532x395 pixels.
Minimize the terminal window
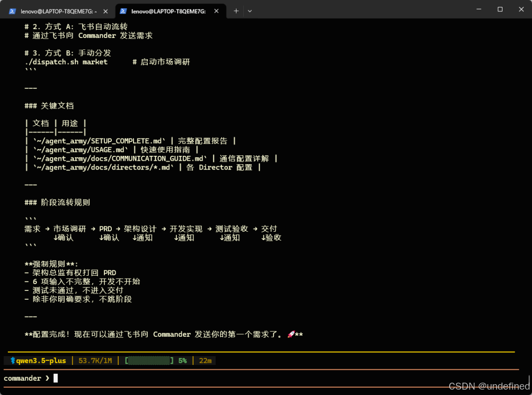[479, 9]
